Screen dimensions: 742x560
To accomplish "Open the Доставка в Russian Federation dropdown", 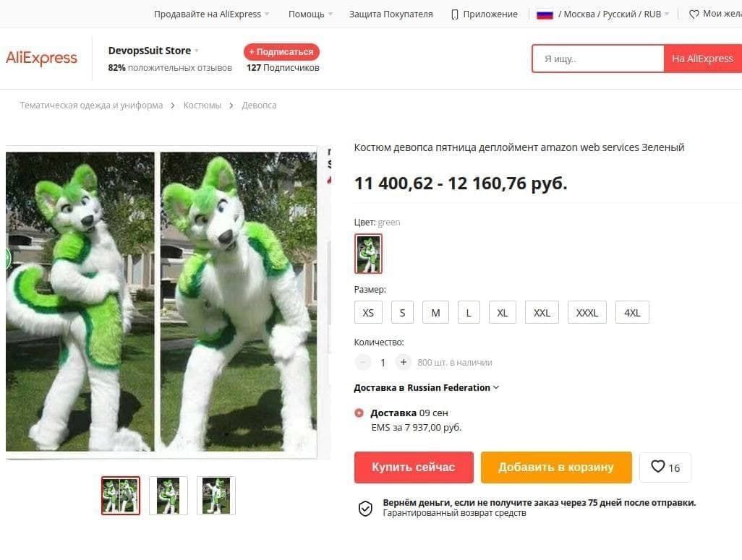I will pos(427,388).
